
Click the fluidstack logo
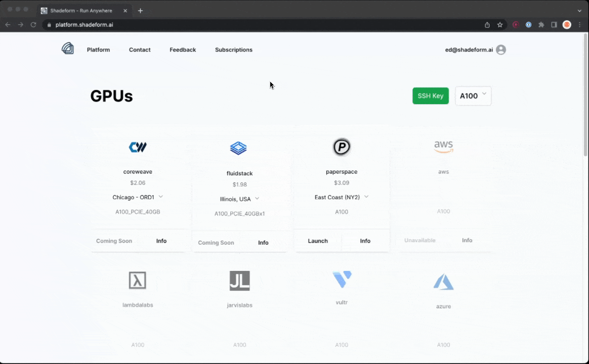pos(238,148)
